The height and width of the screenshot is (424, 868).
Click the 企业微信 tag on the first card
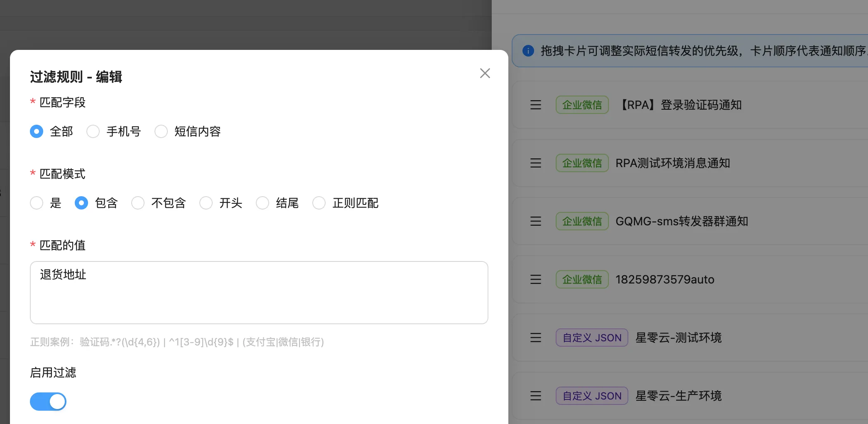[581, 105]
